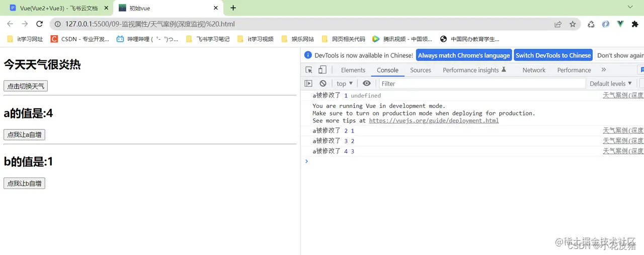Click the 点我让a自增 button
This screenshot has width=644, height=255.
click(x=24, y=135)
